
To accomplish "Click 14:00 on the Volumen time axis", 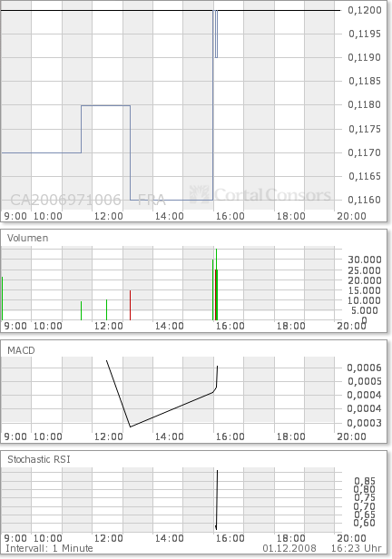I will click(170, 326).
